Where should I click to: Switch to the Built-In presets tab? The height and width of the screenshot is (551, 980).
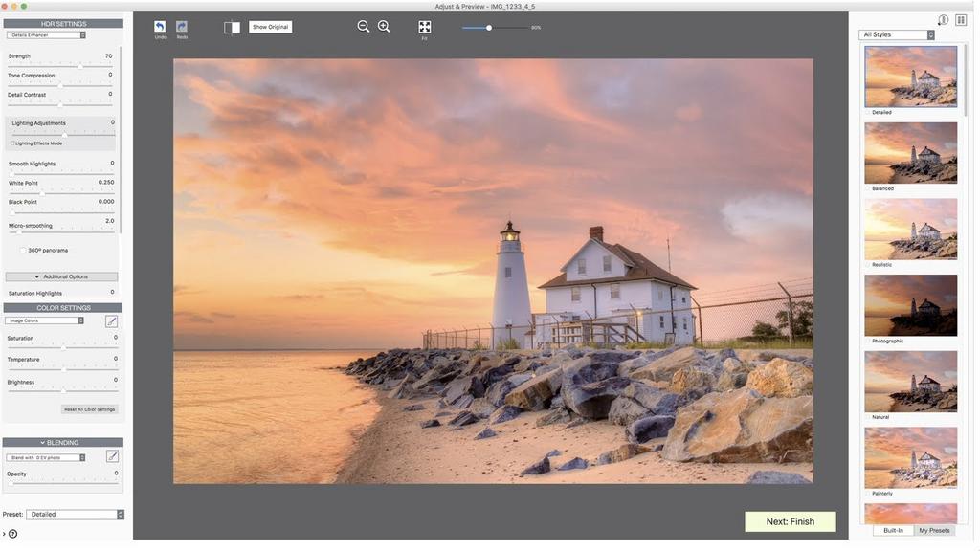[893, 530]
